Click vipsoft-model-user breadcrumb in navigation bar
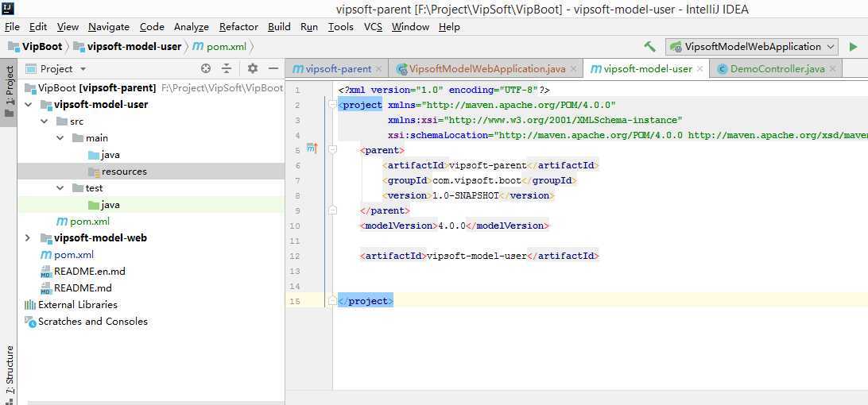Screen dimensions: 868x405 click(x=128, y=47)
